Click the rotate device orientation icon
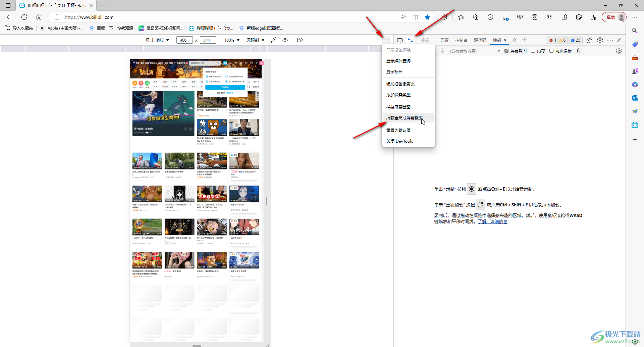 pos(300,40)
